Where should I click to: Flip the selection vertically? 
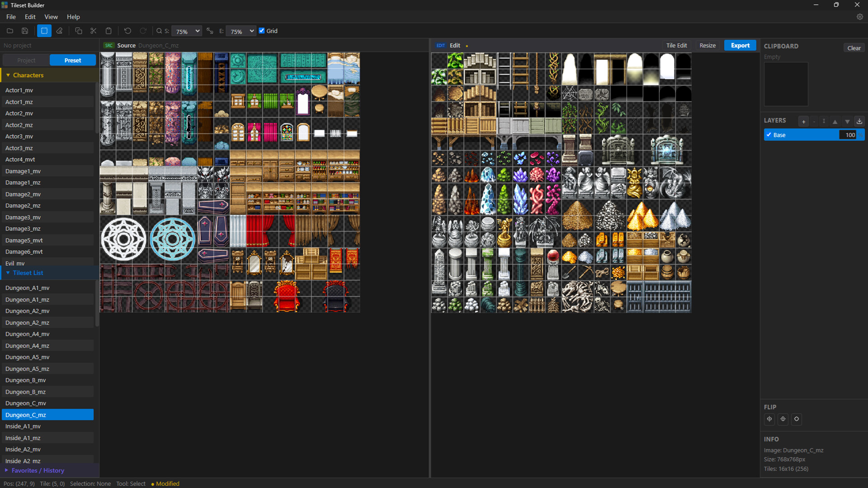click(783, 419)
